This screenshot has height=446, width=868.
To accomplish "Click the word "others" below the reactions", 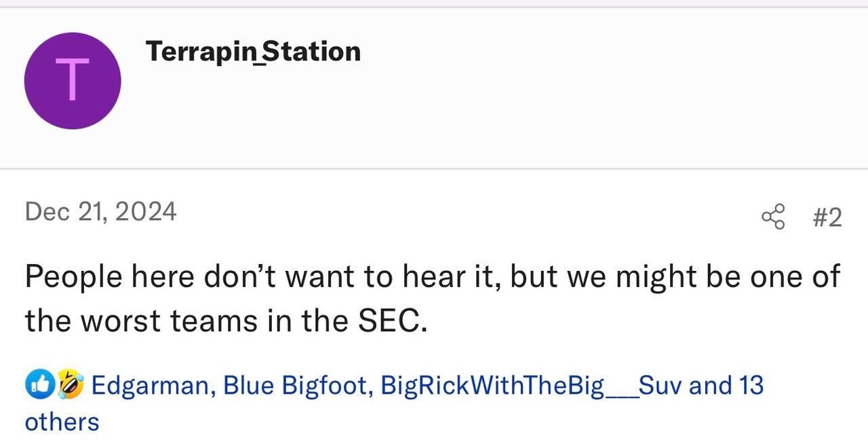I will click(x=62, y=422).
